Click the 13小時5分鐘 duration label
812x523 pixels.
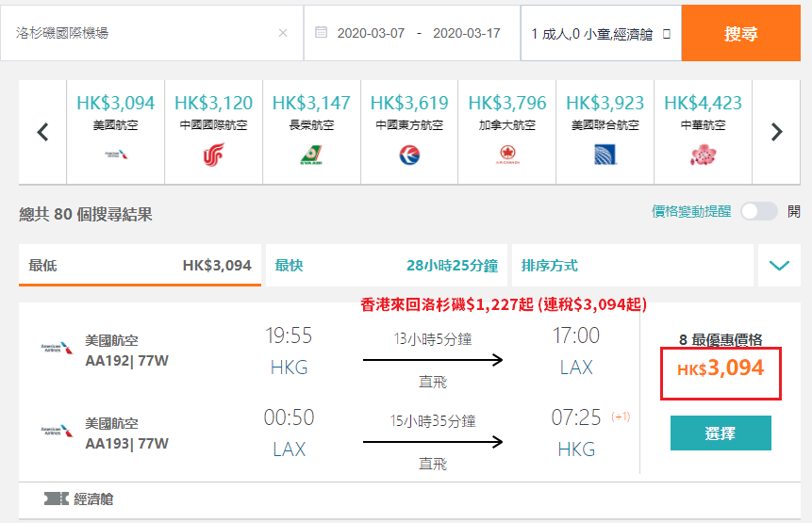click(433, 339)
